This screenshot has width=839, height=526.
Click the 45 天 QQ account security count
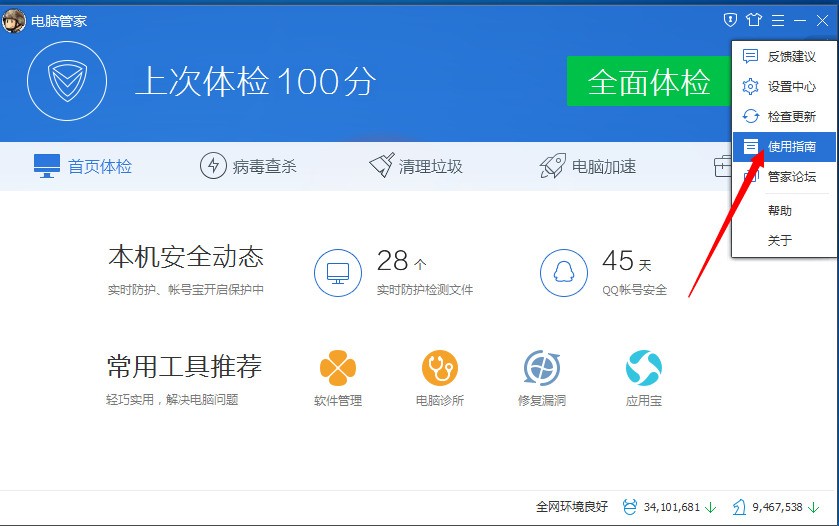627,261
